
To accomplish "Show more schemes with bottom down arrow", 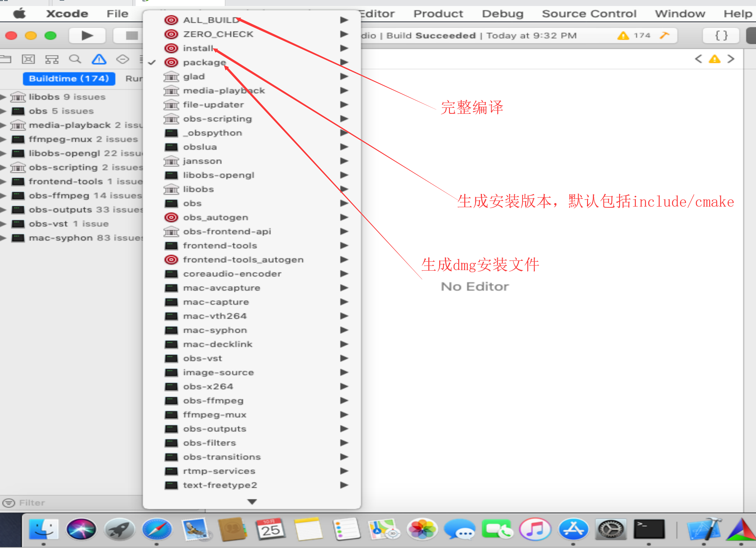I will 252,502.
